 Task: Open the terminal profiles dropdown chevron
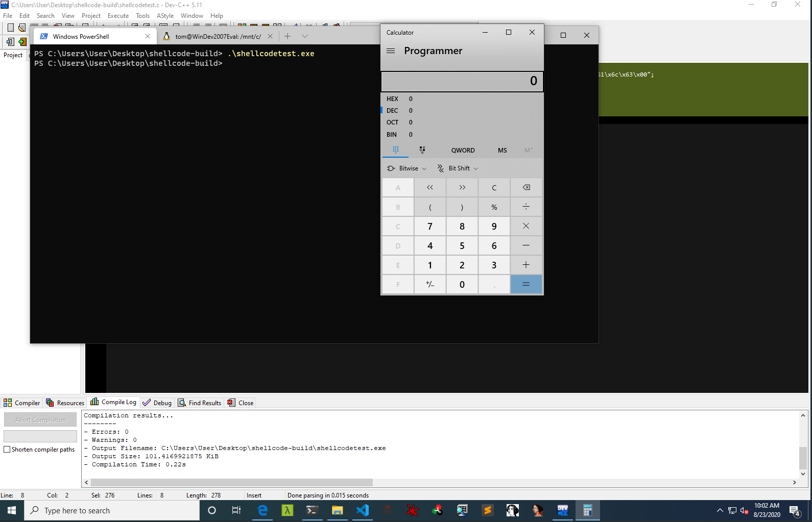click(x=305, y=36)
